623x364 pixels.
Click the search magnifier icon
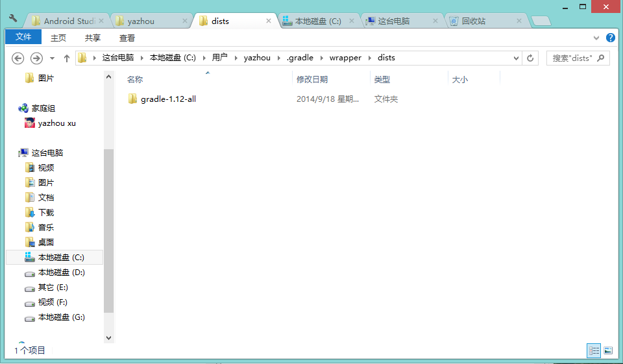601,58
